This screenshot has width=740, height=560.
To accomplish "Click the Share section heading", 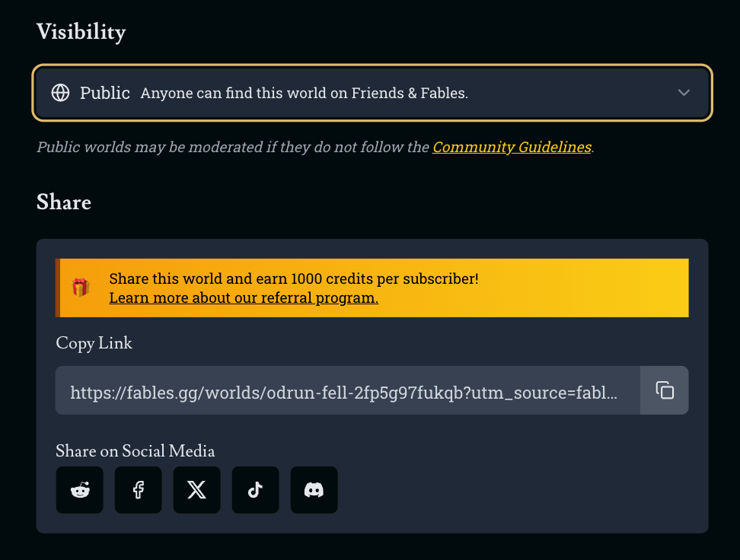I will pyautogui.click(x=64, y=202).
